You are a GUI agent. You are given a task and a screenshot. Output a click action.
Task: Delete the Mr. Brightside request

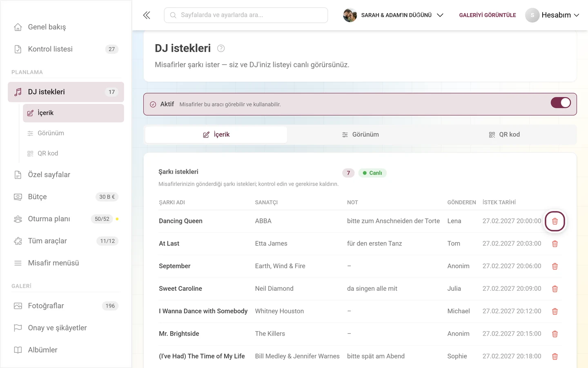click(555, 334)
